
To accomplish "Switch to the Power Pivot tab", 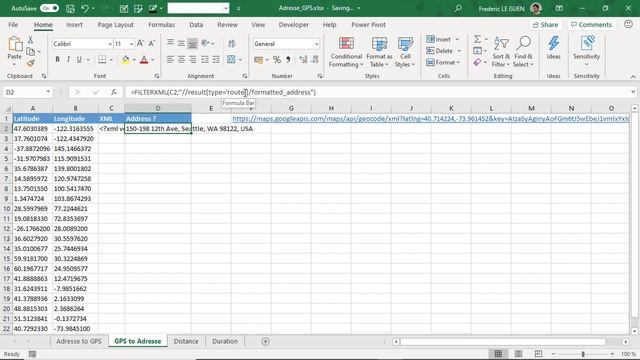I will [x=368, y=24].
